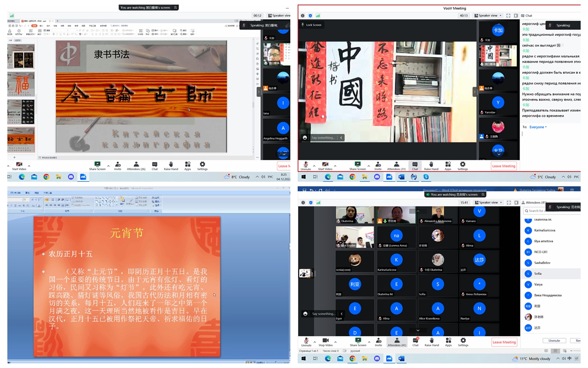Open Settings in the 31-attendee meeting toolbar
This screenshot has width=588, height=368.
point(463,165)
